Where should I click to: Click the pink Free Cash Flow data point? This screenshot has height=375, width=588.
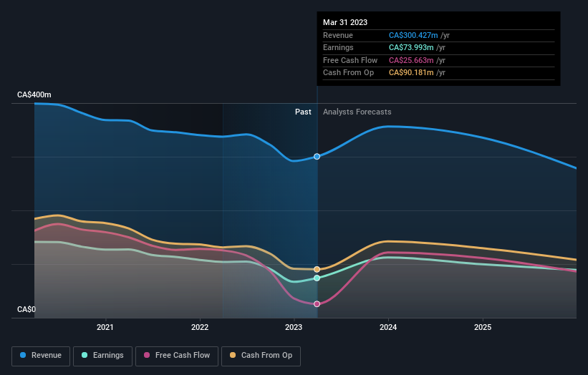tap(317, 304)
